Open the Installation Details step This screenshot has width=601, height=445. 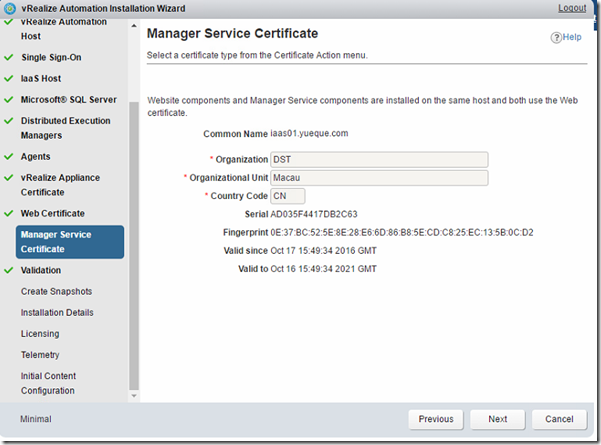(57, 312)
